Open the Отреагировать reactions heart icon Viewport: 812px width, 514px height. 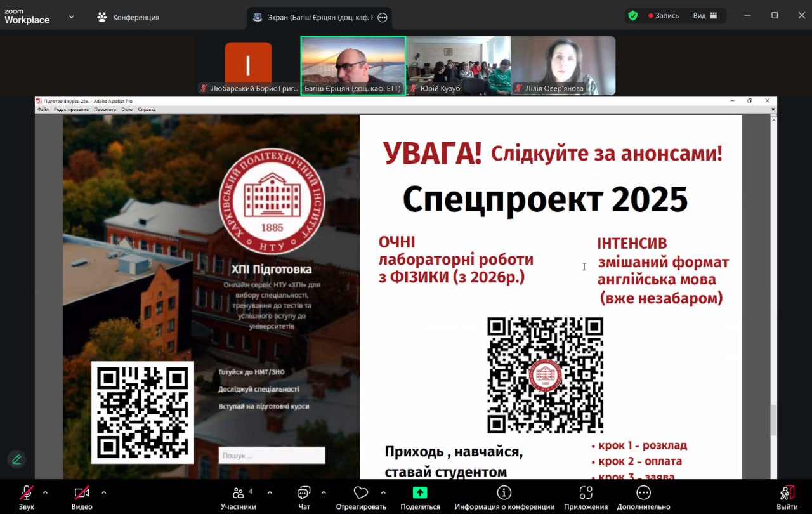(x=361, y=493)
